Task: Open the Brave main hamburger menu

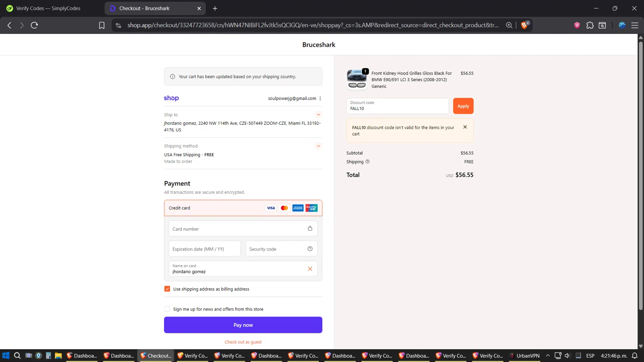Action: pos(635,25)
